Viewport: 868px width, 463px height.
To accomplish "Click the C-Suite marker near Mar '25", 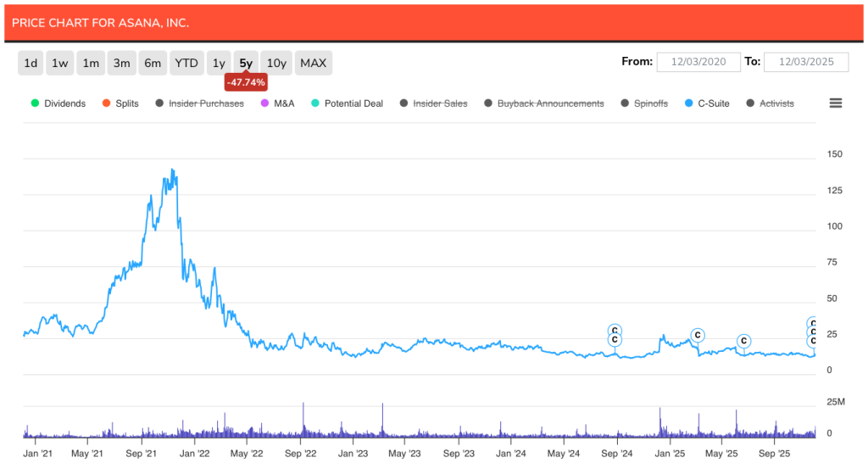I will tap(698, 335).
